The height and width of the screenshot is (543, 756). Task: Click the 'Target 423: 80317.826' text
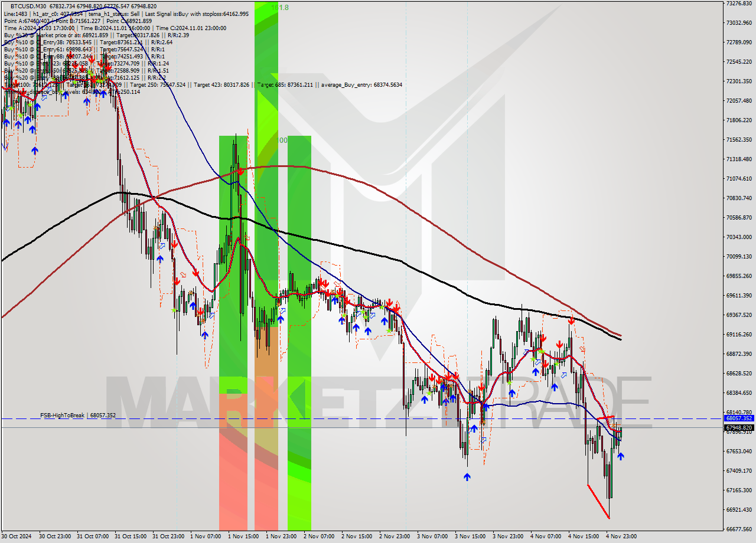[223, 84]
